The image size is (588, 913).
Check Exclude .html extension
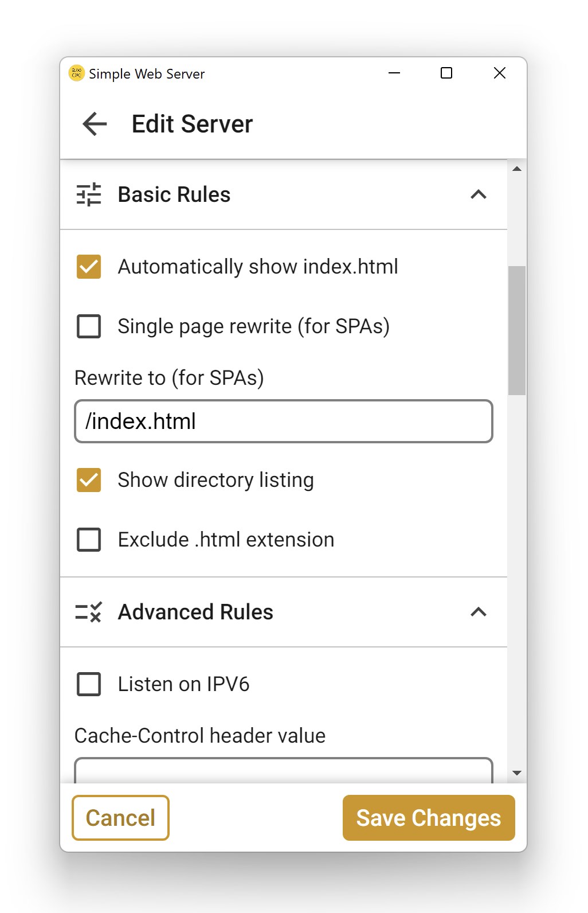(x=89, y=540)
